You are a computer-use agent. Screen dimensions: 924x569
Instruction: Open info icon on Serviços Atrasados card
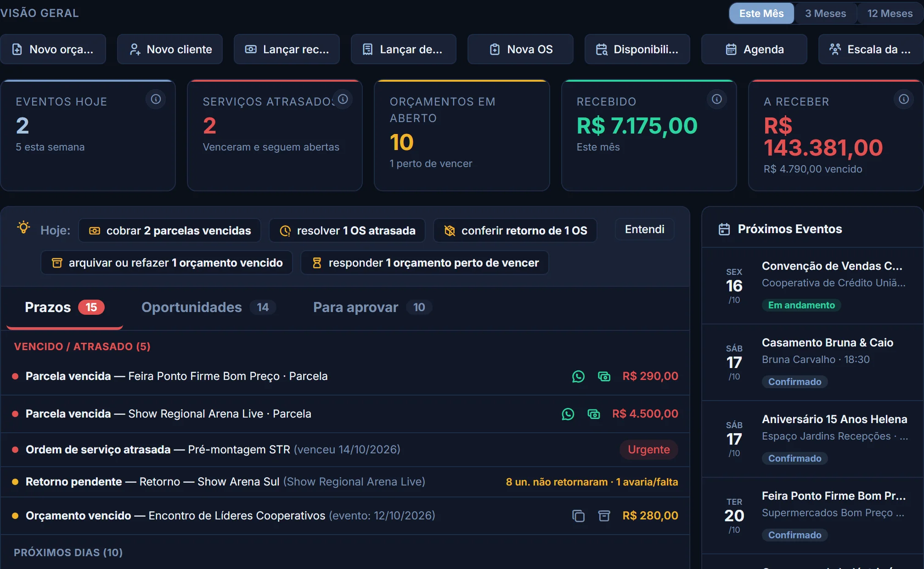[x=343, y=99]
